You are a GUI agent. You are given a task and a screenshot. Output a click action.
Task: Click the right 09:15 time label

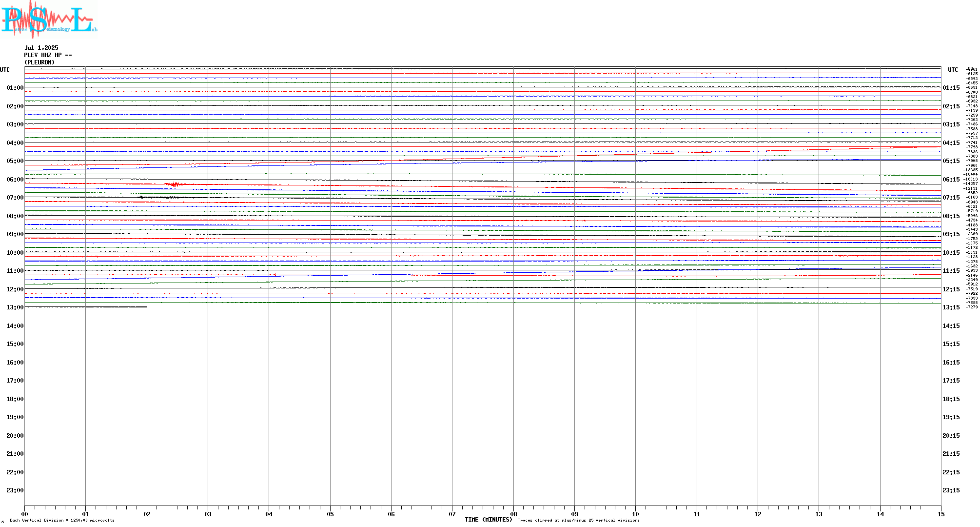click(951, 234)
